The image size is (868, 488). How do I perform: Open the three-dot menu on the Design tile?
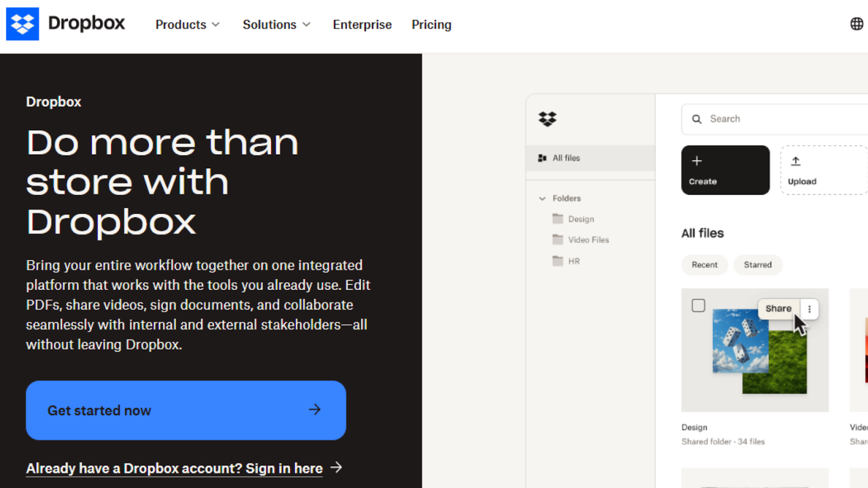[809, 309]
